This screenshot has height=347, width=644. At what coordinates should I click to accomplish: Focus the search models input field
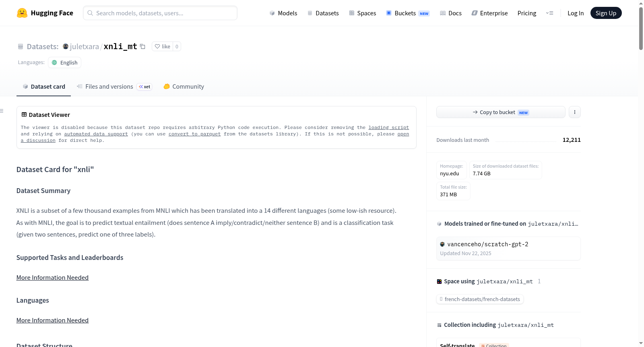(x=160, y=13)
